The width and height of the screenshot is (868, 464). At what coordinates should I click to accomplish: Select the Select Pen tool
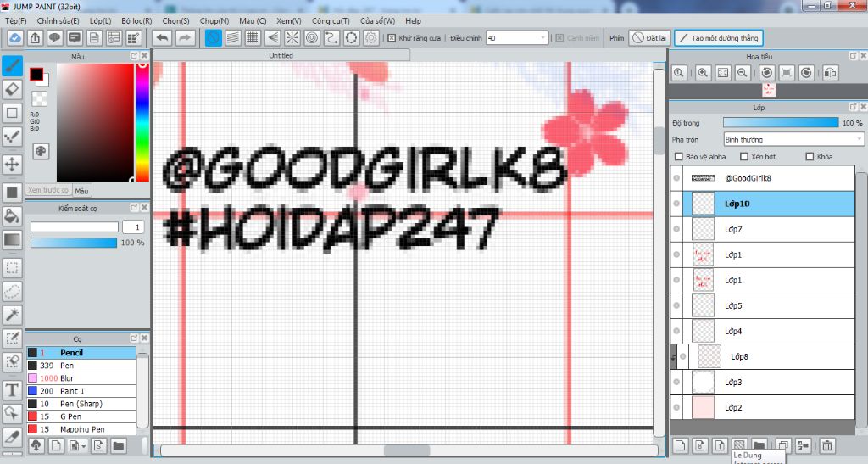click(12, 338)
